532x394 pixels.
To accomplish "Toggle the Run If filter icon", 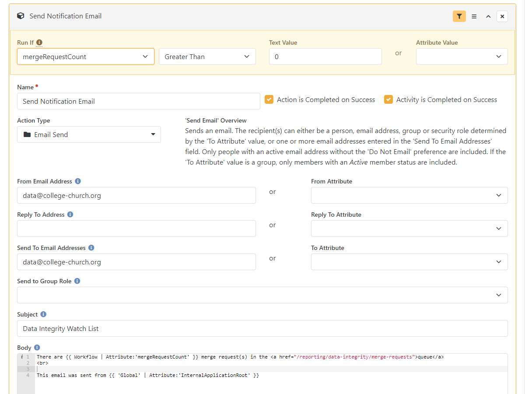I will [x=459, y=16].
